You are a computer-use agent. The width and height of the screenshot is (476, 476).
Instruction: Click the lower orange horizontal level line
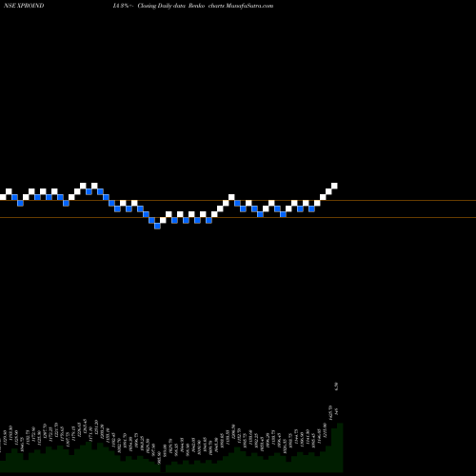[x=238, y=217]
